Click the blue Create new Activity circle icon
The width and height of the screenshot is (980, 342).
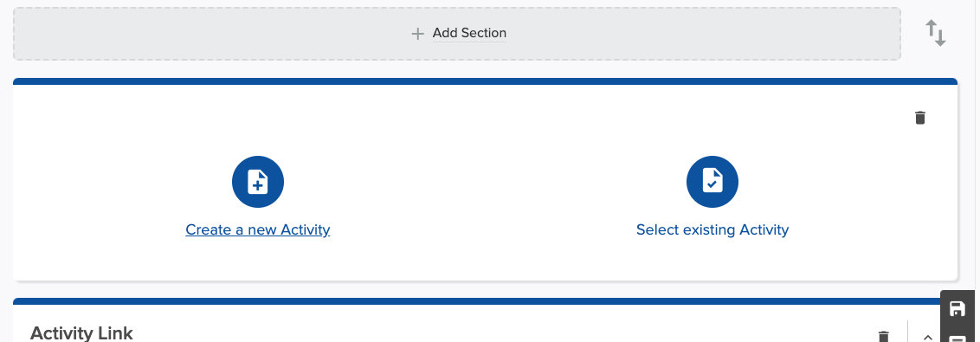click(257, 182)
